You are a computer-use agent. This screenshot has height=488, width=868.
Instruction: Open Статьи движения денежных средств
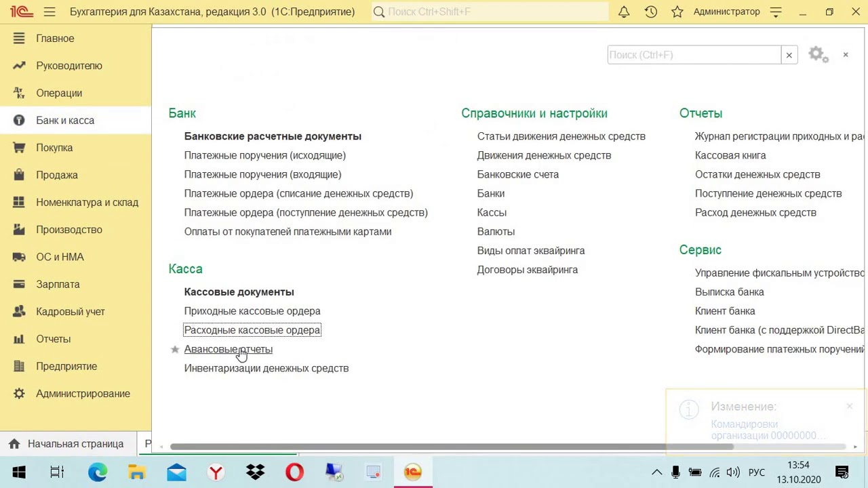click(561, 136)
